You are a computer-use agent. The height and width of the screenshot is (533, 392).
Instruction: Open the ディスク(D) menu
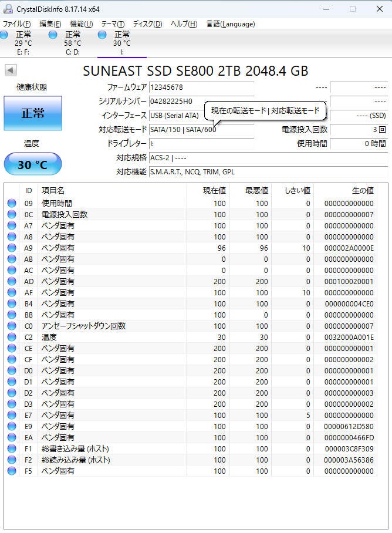click(147, 24)
